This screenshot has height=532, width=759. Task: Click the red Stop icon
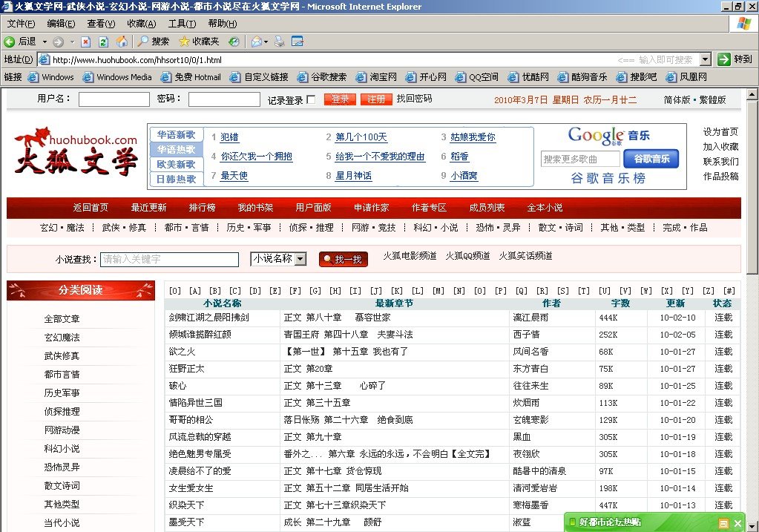click(85, 42)
